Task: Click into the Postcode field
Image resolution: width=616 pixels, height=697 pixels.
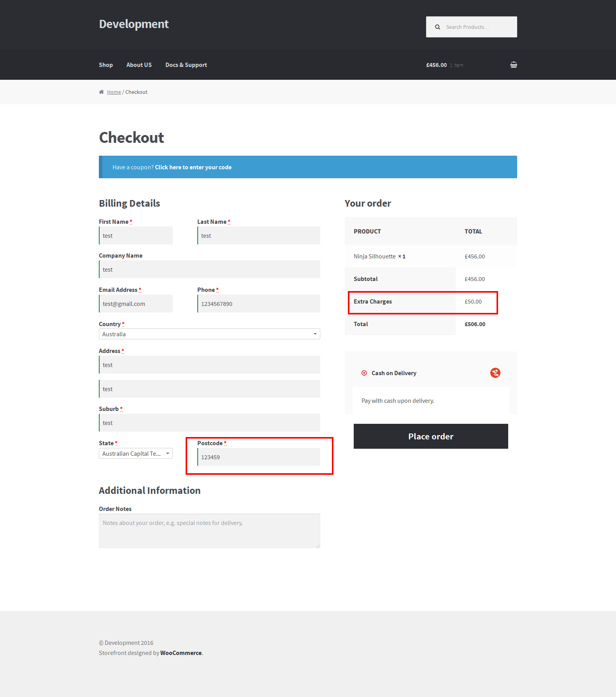Action: click(259, 457)
